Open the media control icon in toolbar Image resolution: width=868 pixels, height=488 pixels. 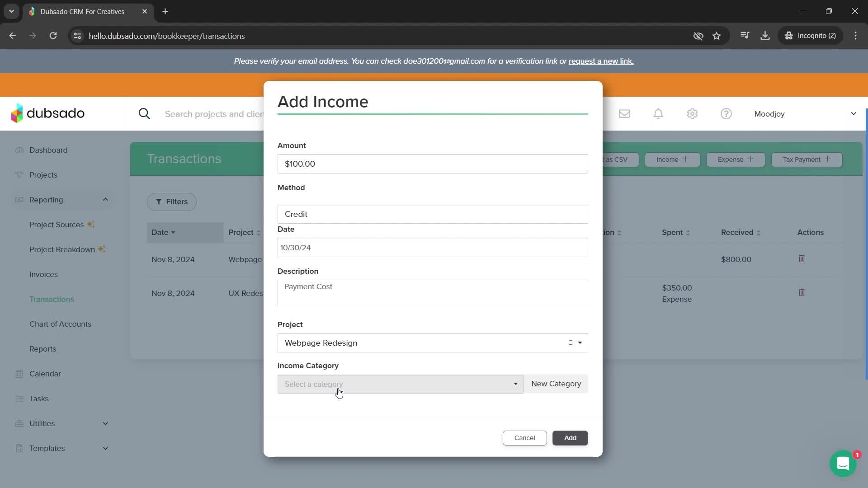745,36
